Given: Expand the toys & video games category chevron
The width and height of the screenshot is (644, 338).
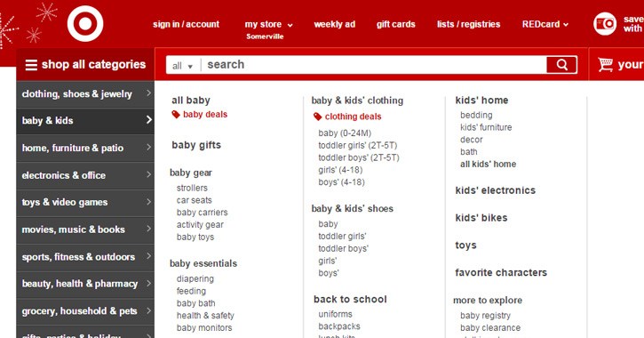Looking at the screenshot, I should [x=149, y=202].
